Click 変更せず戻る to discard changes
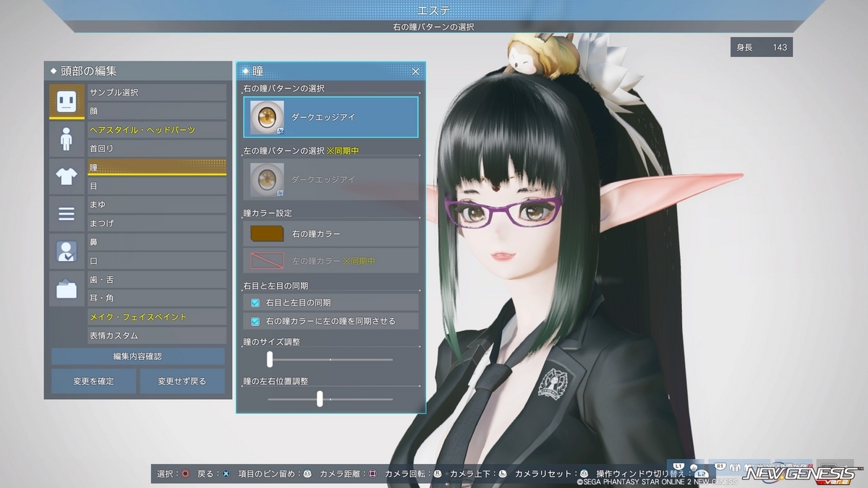Viewport: 868px width, 488px height. [182, 381]
